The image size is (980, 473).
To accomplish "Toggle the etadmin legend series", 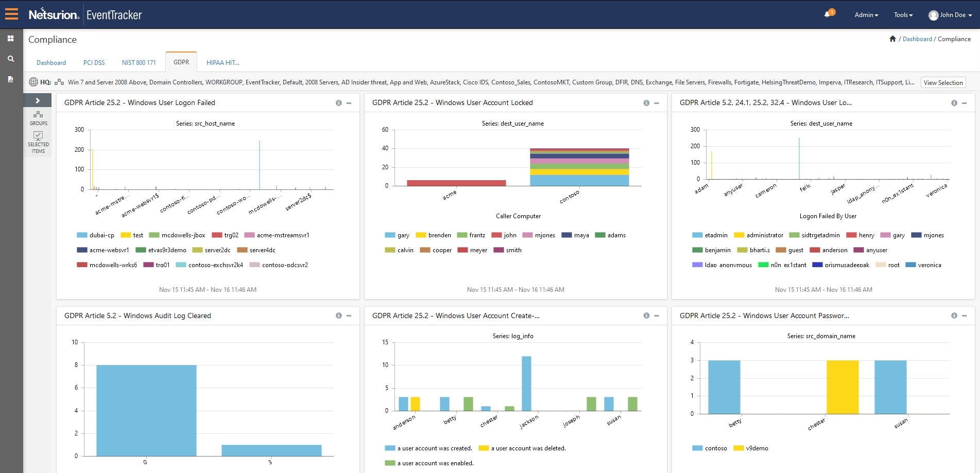I will [710, 235].
